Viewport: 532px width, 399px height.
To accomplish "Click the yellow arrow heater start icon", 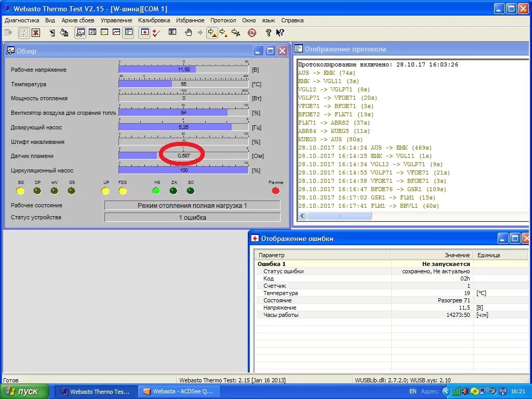I will pos(212,33).
